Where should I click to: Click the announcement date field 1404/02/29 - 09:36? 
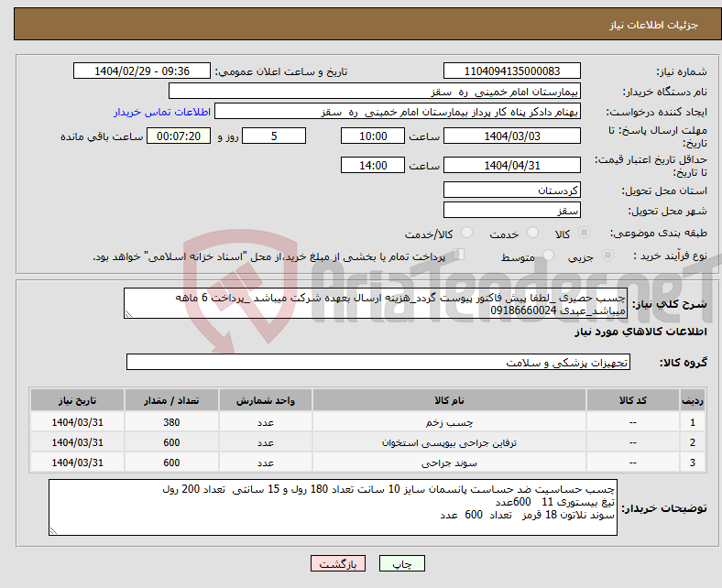click(142, 71)
